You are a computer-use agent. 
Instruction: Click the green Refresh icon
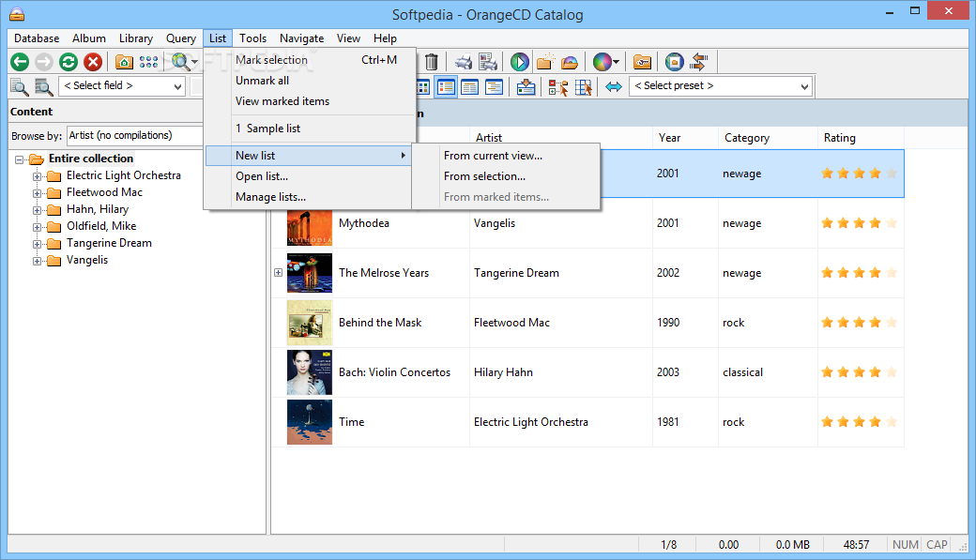click(69, 62)
